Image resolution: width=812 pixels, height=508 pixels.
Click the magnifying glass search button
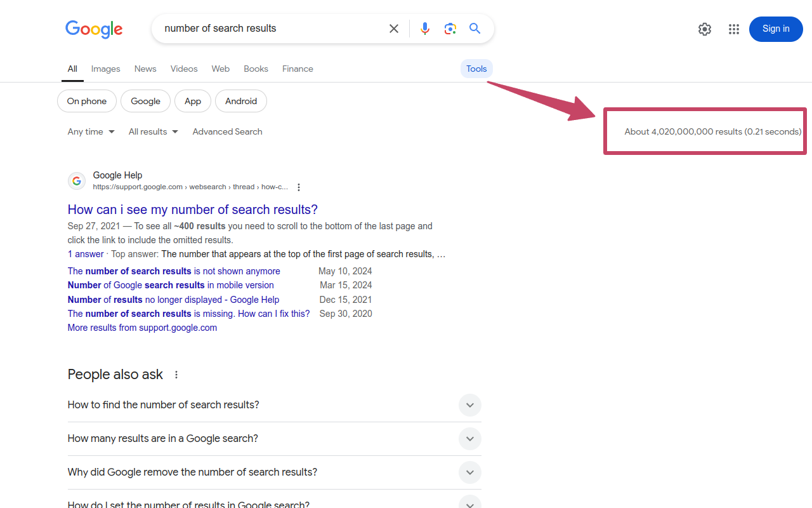pos(475,29)
